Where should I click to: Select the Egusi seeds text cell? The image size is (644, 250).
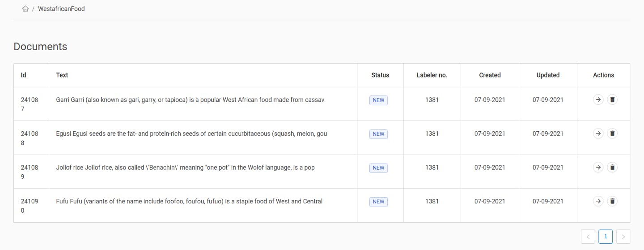[203, 138]
